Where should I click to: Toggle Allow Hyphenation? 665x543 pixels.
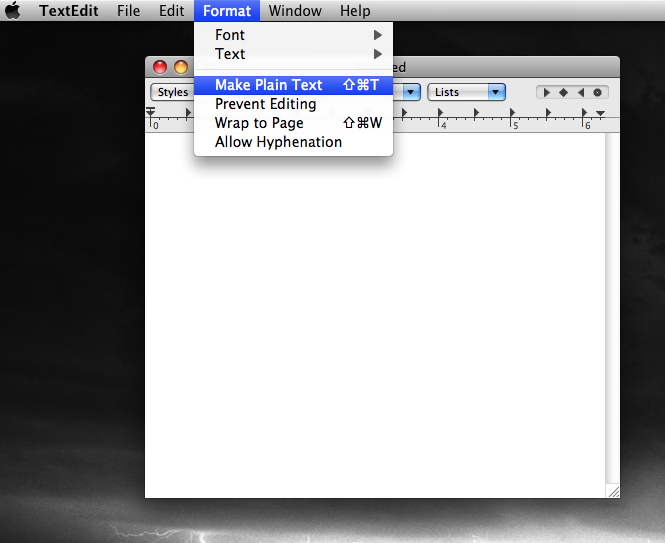[x=293, y=142]
